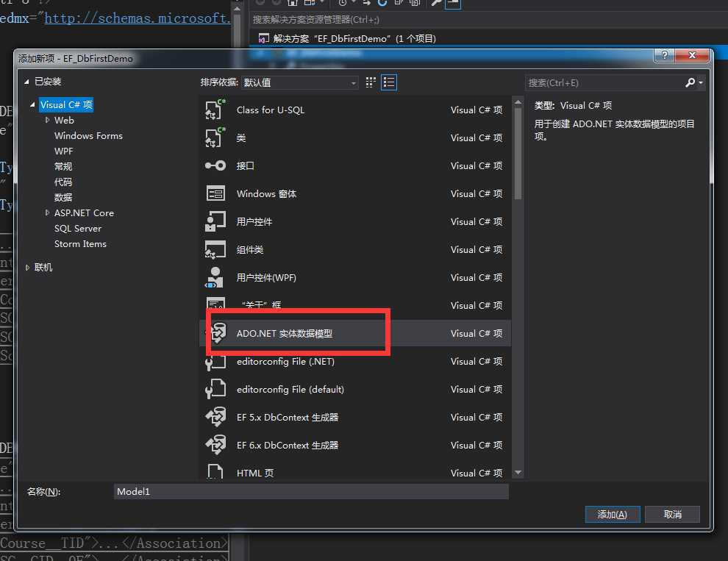Choose the 类 class template icon

click(215, 137)
